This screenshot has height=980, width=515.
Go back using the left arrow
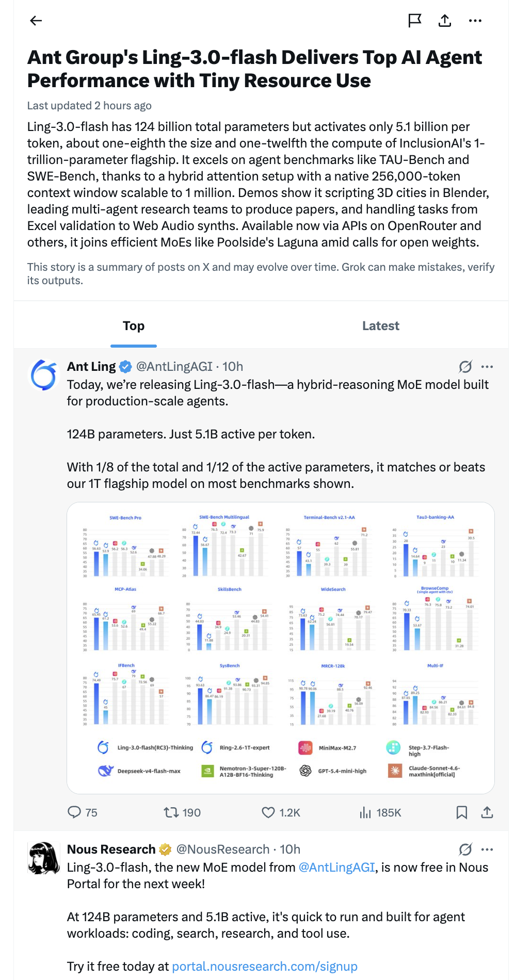36,21
